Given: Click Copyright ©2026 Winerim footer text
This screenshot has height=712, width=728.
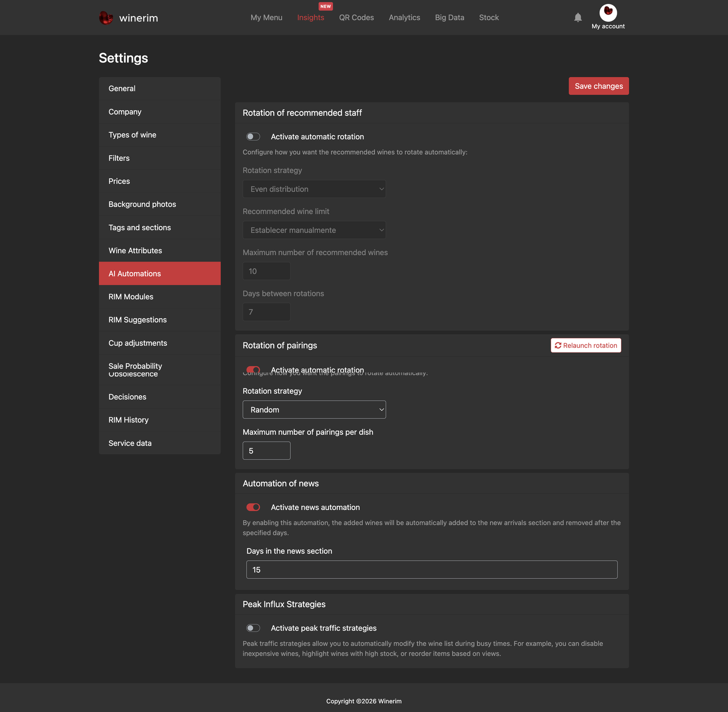Looking at the screenshot, I should point(364,701).
